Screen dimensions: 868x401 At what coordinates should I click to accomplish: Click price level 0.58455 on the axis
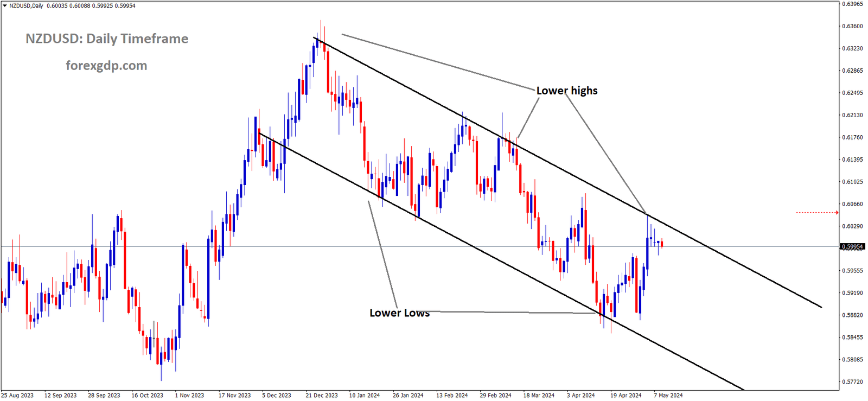pyautogui.click(x=852, y=337)
